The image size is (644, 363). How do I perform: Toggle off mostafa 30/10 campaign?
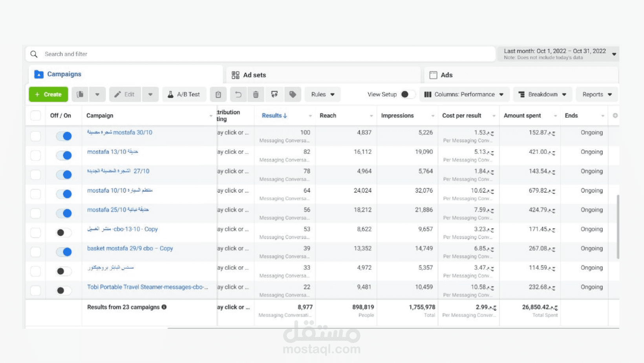(64, 136)
